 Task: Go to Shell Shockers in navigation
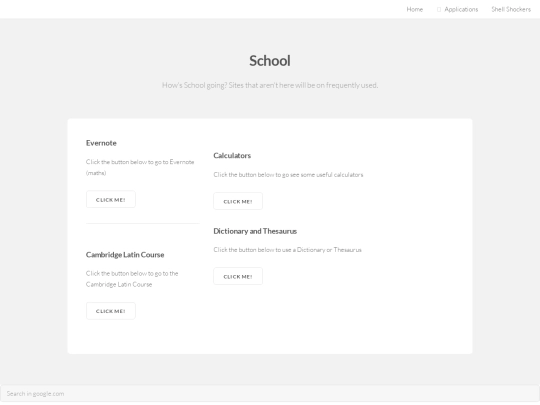click(x=511, y=9)
